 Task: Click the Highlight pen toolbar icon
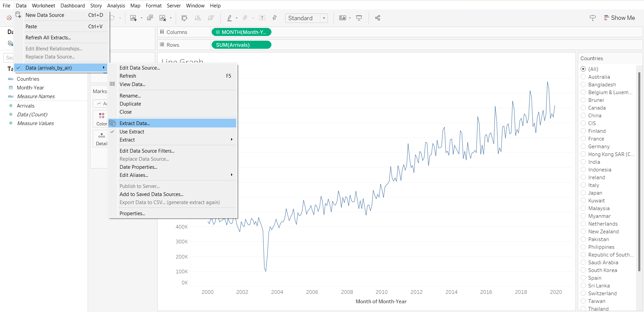pyautogui.click(x=229, y=18)
